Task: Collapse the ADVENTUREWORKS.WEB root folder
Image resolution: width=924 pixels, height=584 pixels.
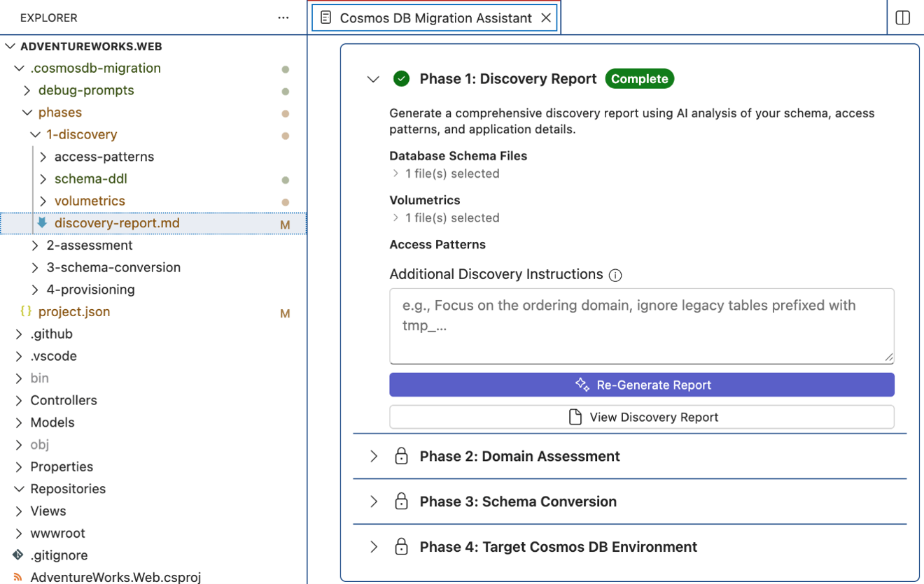Action: point(10,46)
